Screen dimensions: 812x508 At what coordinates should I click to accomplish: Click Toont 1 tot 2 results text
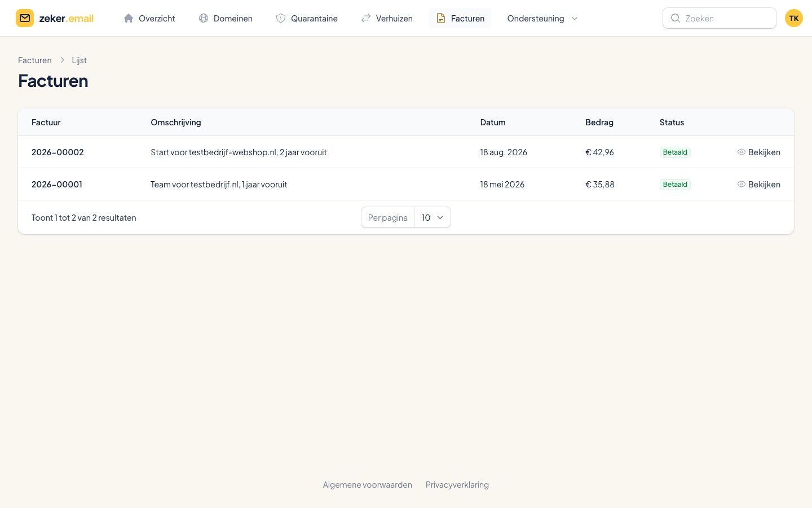pyautogui.click(x=84, y=217)
